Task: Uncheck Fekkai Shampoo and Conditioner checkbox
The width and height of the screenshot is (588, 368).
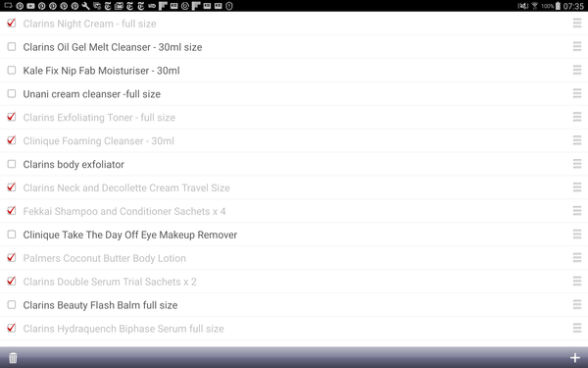Action: click(x=12, y=211)
